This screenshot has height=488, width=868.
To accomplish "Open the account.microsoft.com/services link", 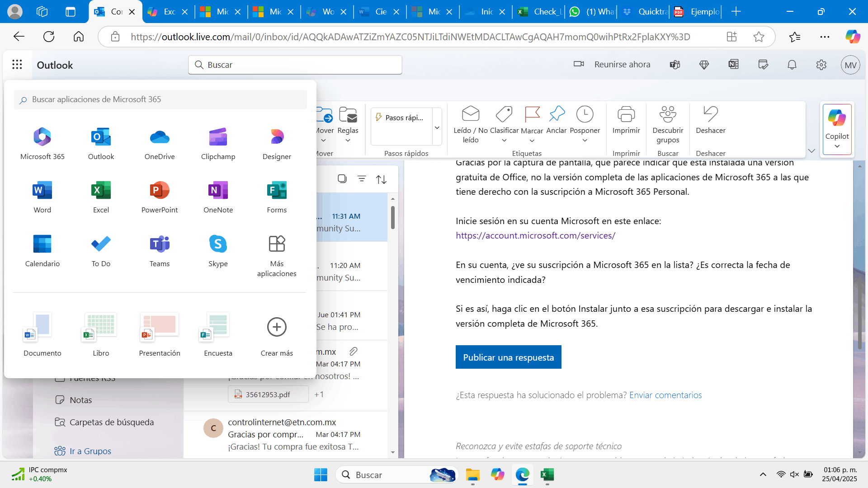I will (535, 235).
